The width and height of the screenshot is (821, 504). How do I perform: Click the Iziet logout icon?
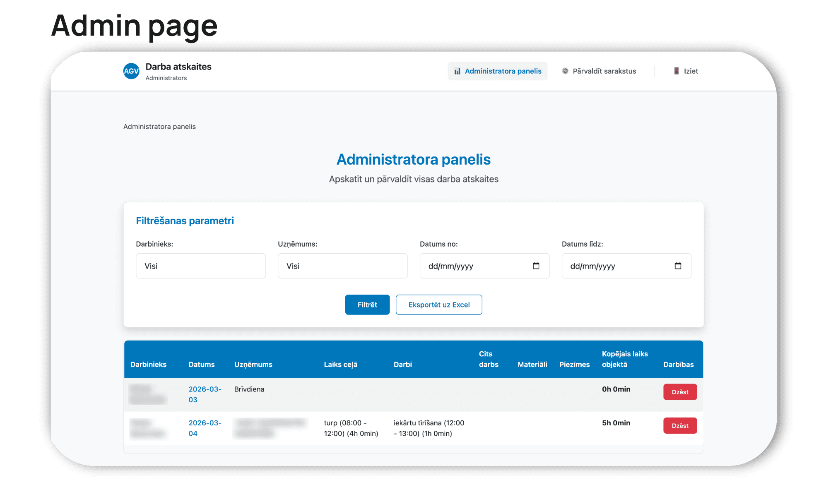point(676,71)
